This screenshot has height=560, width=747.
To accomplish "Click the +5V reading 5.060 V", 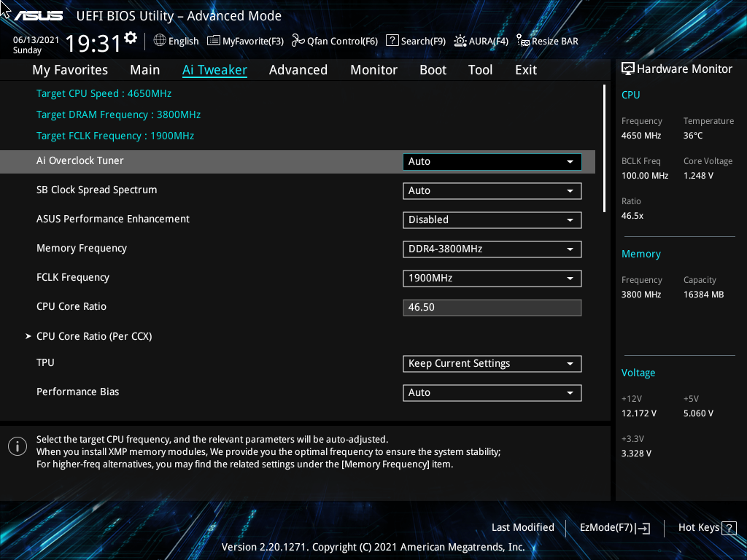I will click(x=698, y=413).
